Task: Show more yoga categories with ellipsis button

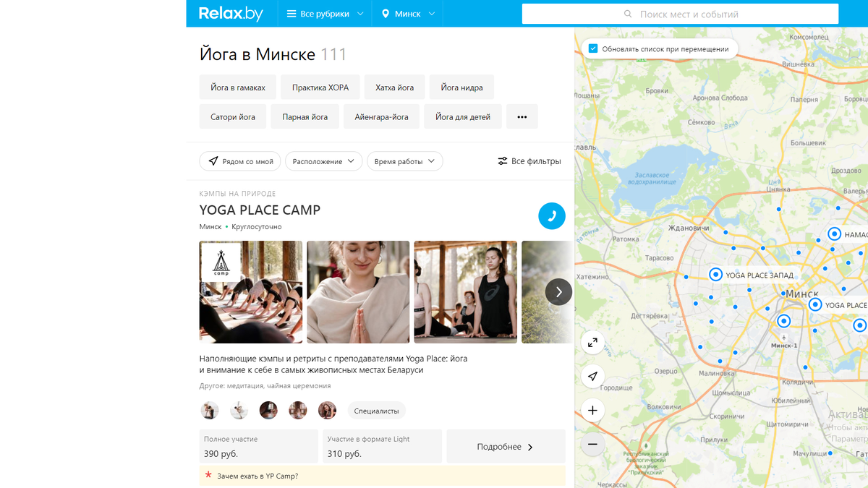Action: pyautogui.click(x=522, y=116)
